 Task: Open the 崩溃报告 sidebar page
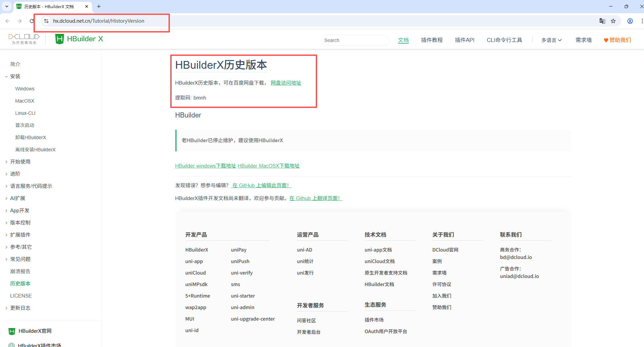click(20, 272)
